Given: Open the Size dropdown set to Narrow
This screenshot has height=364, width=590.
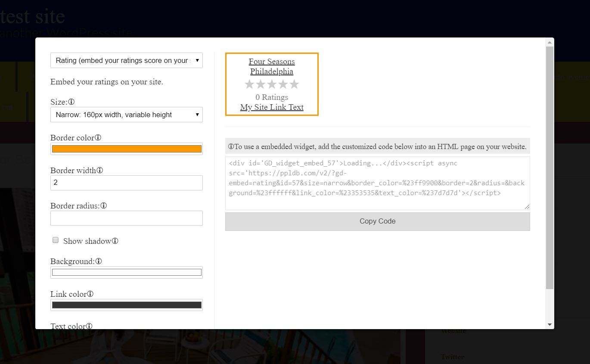Looking at the screenshot, I should pyautogui.click(x=126, y=115).
